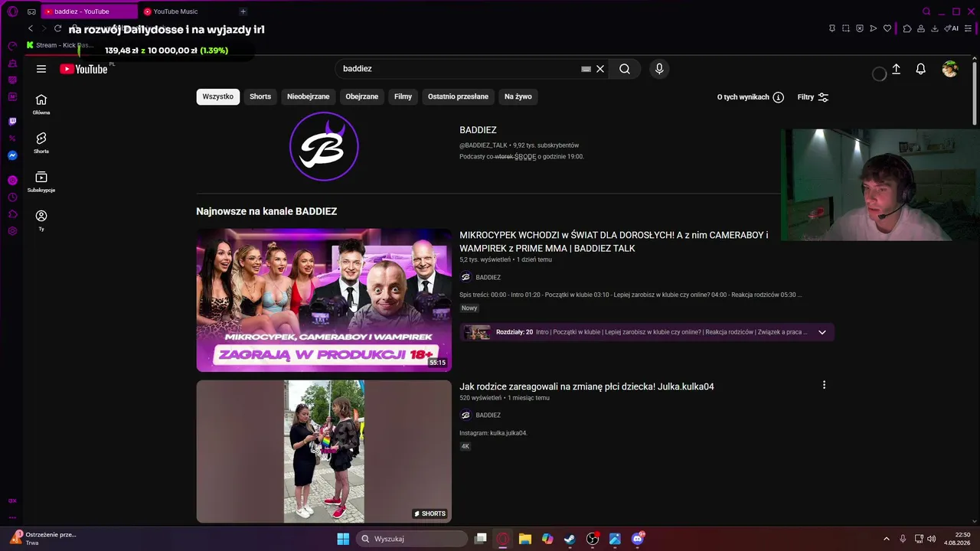The height and width of the screenshot is (551, 980).
Task: Filter results by Filmy chip
Action: click(x=403, y=97)
